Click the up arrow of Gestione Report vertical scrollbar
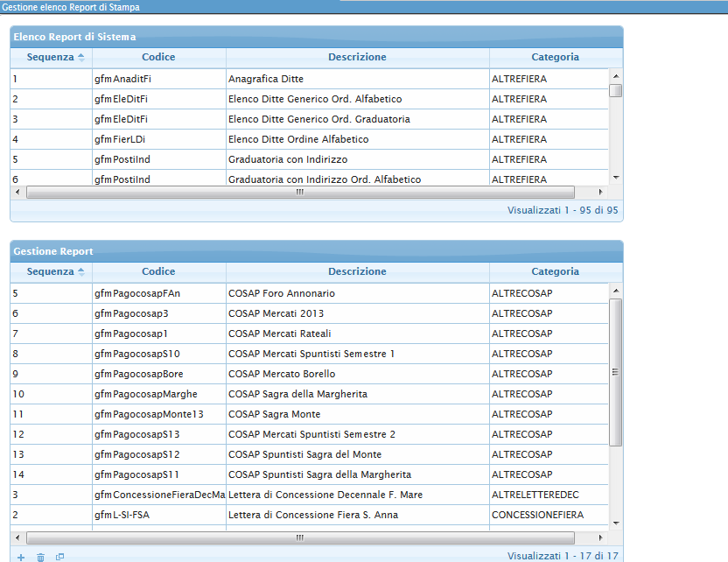Image resolution: width=728 pixels, height=562 pixels. (x=616, y=292)
